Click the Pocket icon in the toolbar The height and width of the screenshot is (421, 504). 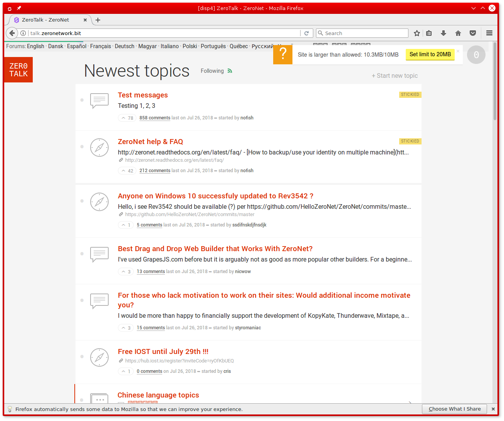click(473, 33)
